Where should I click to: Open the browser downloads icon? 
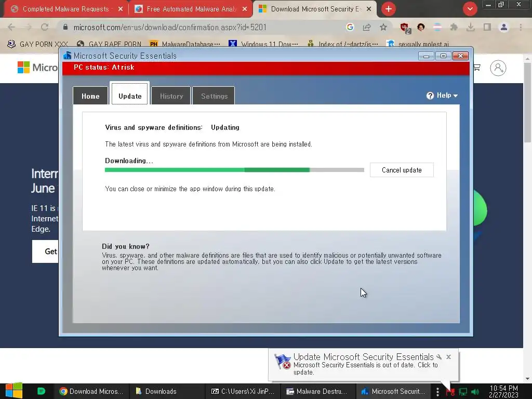(x=470, y=27)
